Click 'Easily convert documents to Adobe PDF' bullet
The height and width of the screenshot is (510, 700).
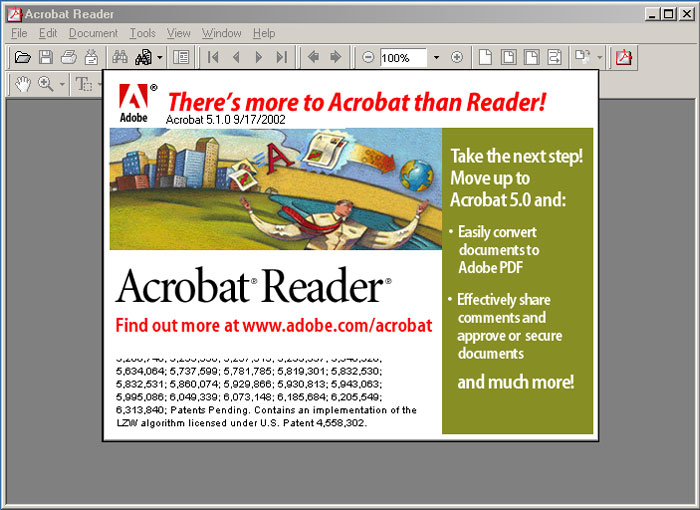tap(498, 250)
